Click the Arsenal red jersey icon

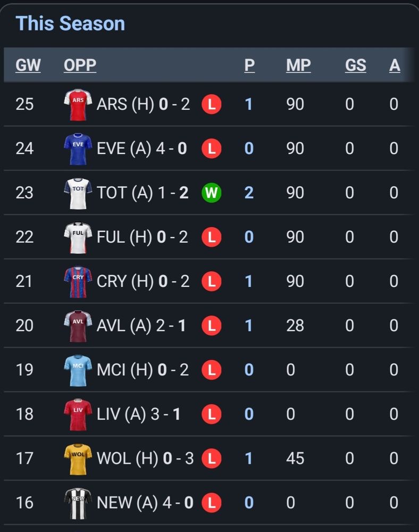tap(78, 104)
